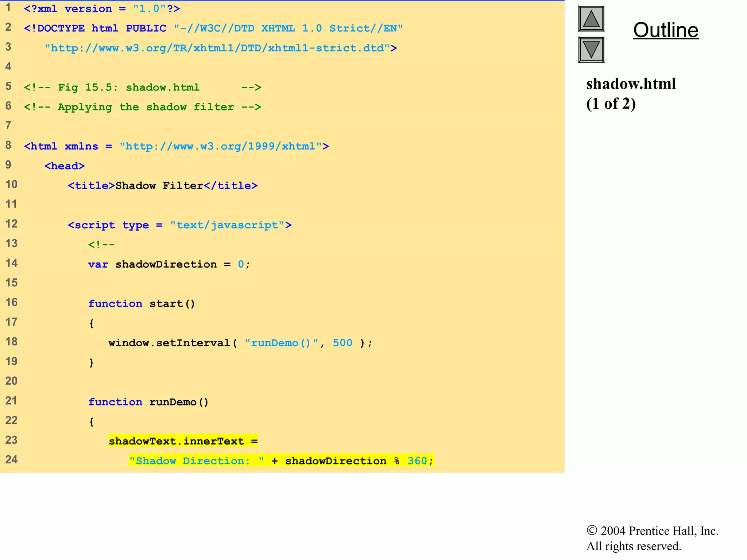The width and height of the screenshot is (747, 560).
Task: Click the head tag on line 9
Action: (65, 166)
